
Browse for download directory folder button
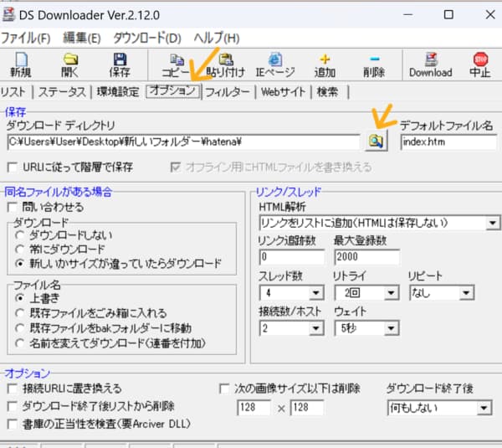[x=376, y=142]
